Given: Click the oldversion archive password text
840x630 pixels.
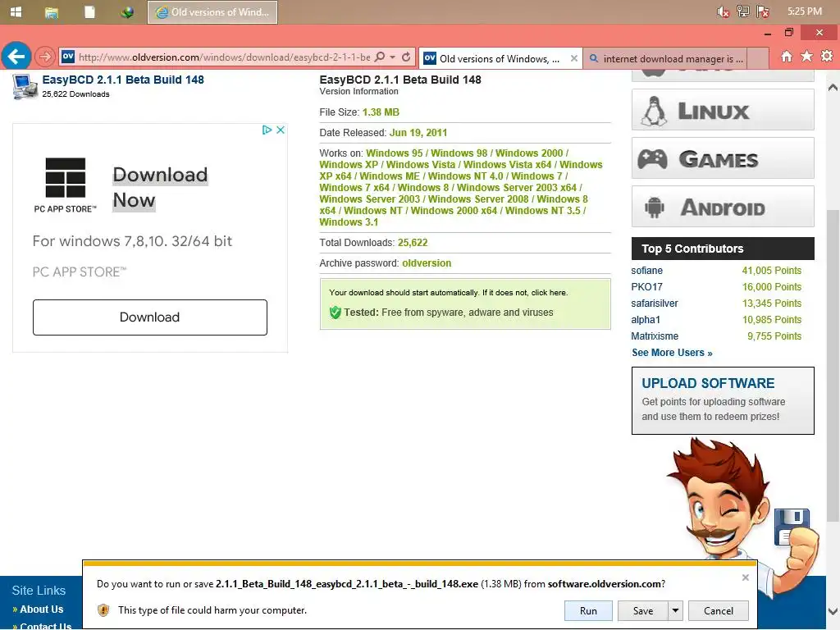Looking at the screenshot, I should click(x=427, y=263).
